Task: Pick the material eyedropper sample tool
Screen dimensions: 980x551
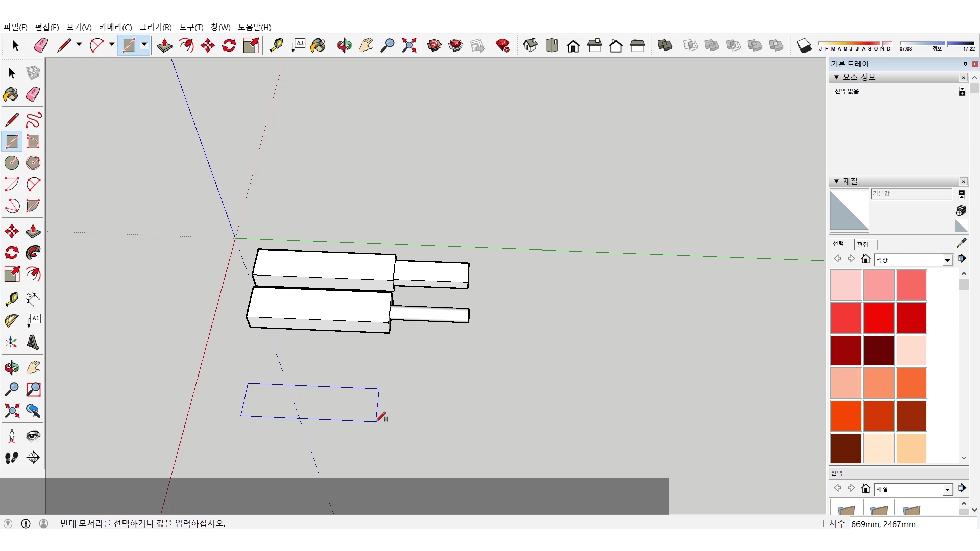Action: coord(961,243)
